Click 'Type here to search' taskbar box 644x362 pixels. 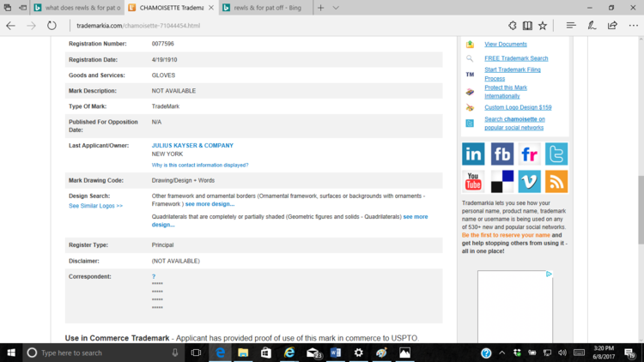(x=103, y=353)
